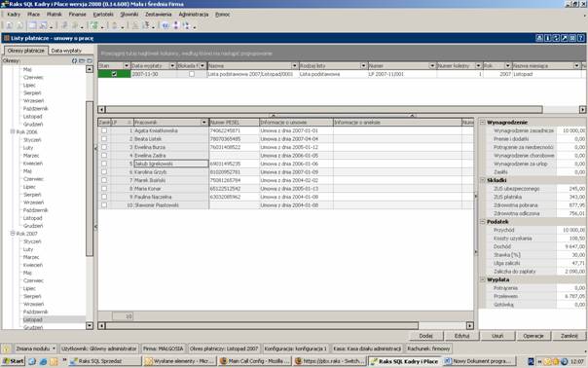Toggle the Stan checkbox for Lista podstawowa row

114,74
